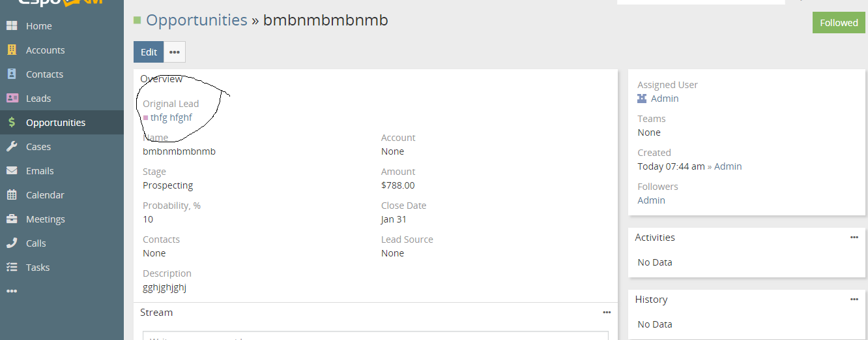Click the Opportunities breadcrumb link

click(196, 20)
